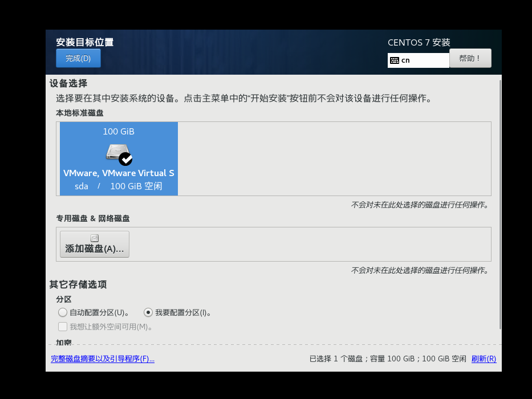
Task: Select the 我要配置分区(I) radio button
Action: tap(148, 312)
